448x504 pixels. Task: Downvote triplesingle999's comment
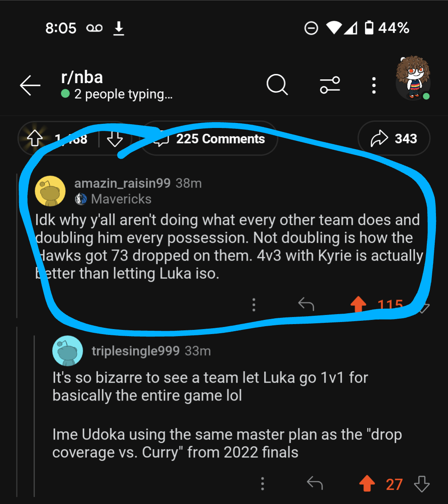[x=422, y=484]
